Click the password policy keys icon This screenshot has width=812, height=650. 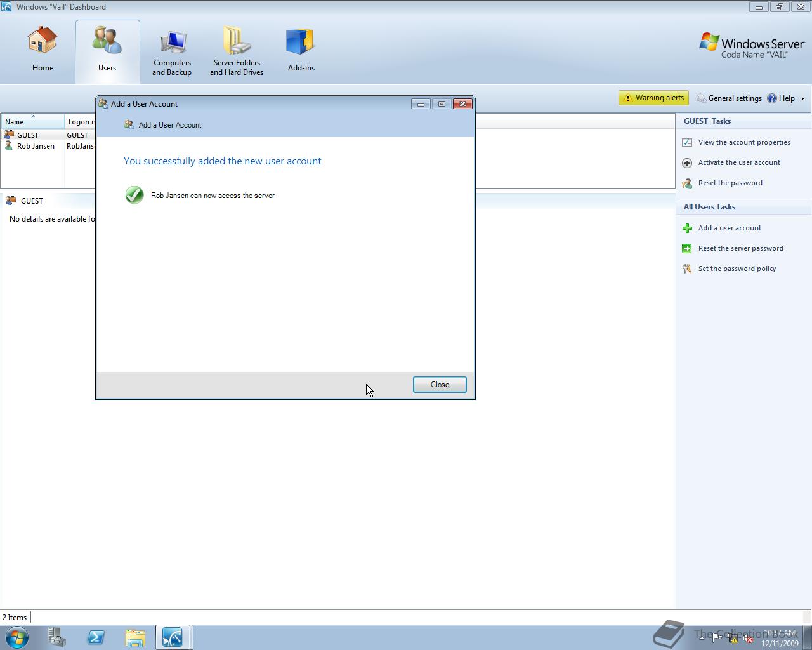point(687,269)
